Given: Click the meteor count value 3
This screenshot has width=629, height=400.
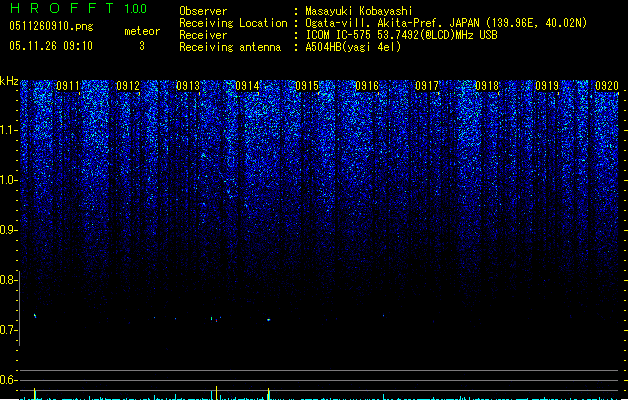Looking at the screenshot, I should coord(142,46).
